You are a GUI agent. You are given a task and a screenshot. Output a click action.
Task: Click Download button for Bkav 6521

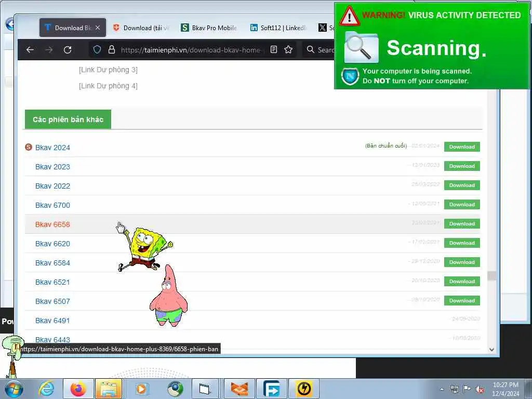(x=462, y=281)
